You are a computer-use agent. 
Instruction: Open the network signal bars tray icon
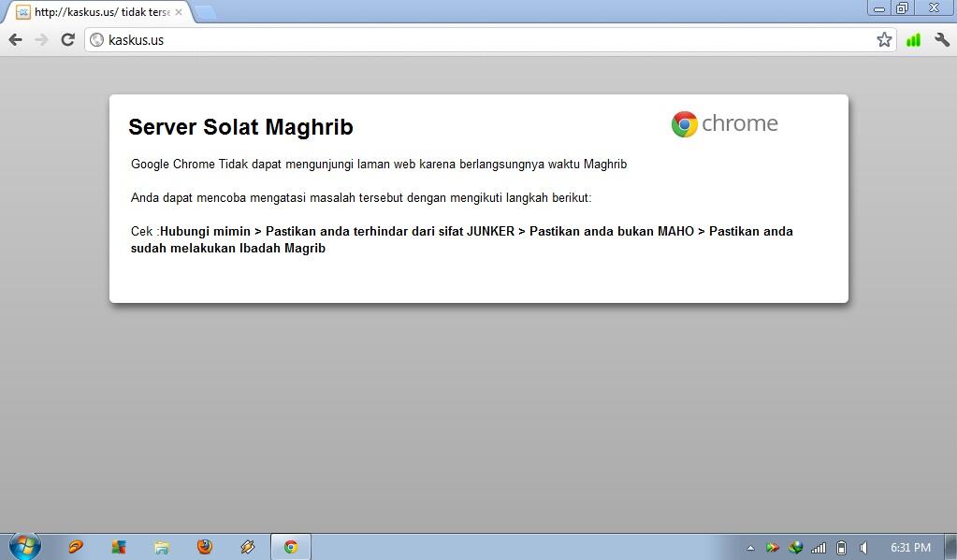click(819, 548)
